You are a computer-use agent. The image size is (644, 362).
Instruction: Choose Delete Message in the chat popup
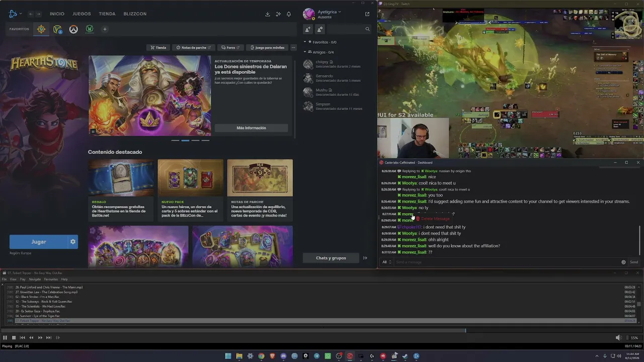tap(433, 219)
